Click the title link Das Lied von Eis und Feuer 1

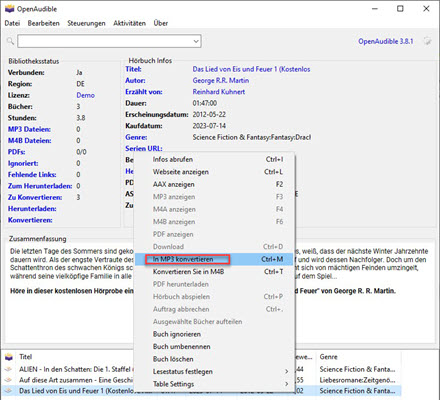coord(251,69)
